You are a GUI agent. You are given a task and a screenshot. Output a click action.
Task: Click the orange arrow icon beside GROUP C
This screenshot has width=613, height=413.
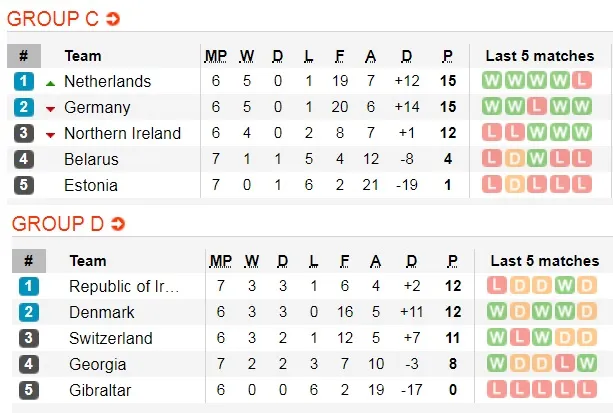(113, 19)
